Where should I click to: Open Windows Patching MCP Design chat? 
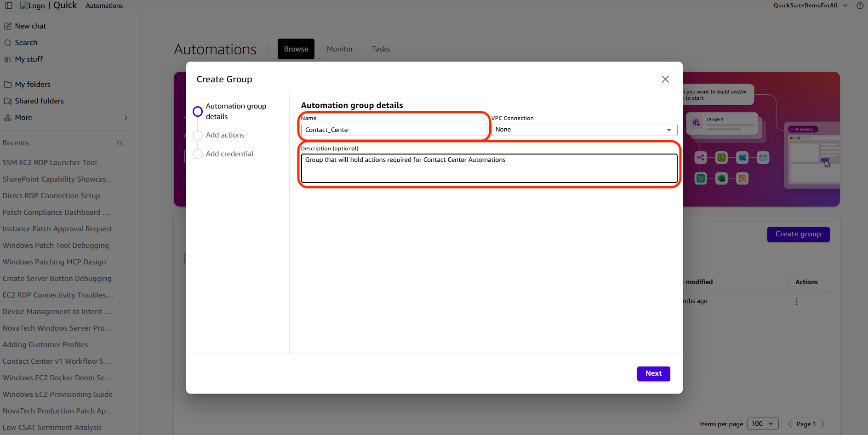pyautogui.click(x=54, y=262)
